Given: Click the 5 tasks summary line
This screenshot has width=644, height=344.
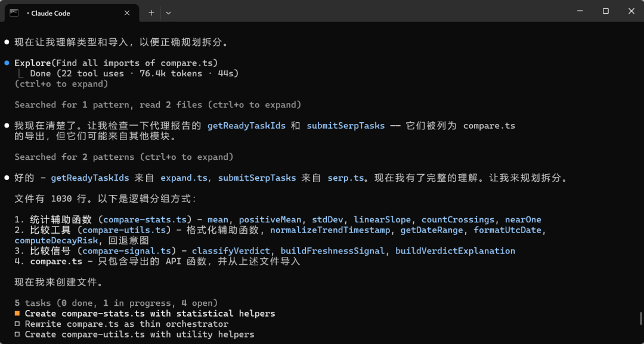Looking at the screenshot, I should tap(116, 303).
